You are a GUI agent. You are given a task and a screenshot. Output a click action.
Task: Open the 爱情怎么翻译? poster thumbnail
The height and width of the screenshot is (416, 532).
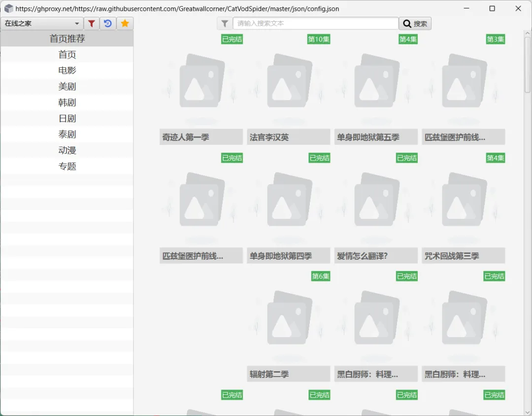click(x=376, y=200)
